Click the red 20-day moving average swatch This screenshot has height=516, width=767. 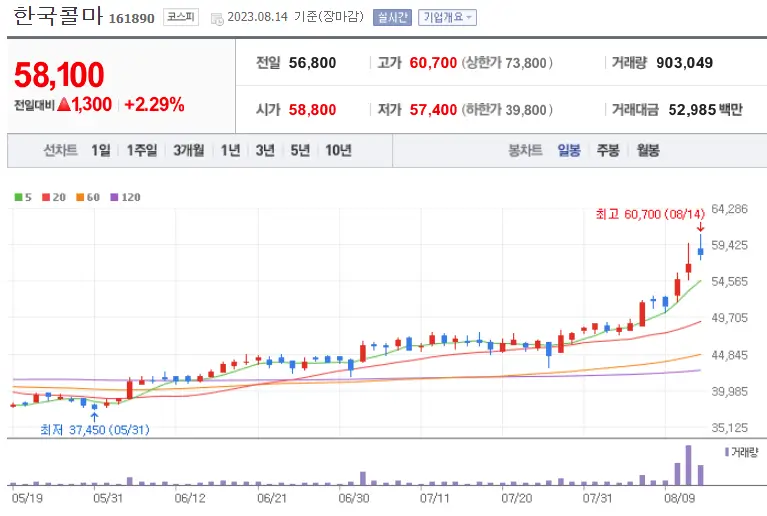point(46,197)
